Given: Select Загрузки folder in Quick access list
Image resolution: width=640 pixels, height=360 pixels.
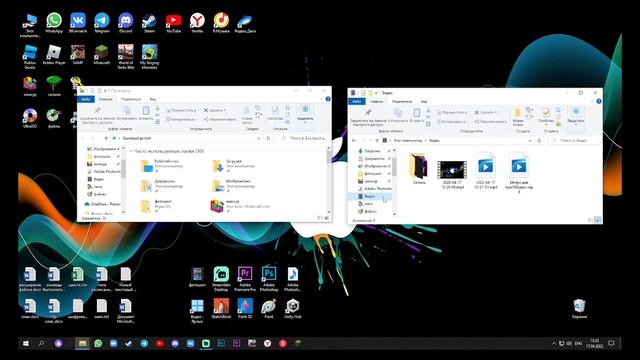Looking at the screenshot, I should [233, 165].
